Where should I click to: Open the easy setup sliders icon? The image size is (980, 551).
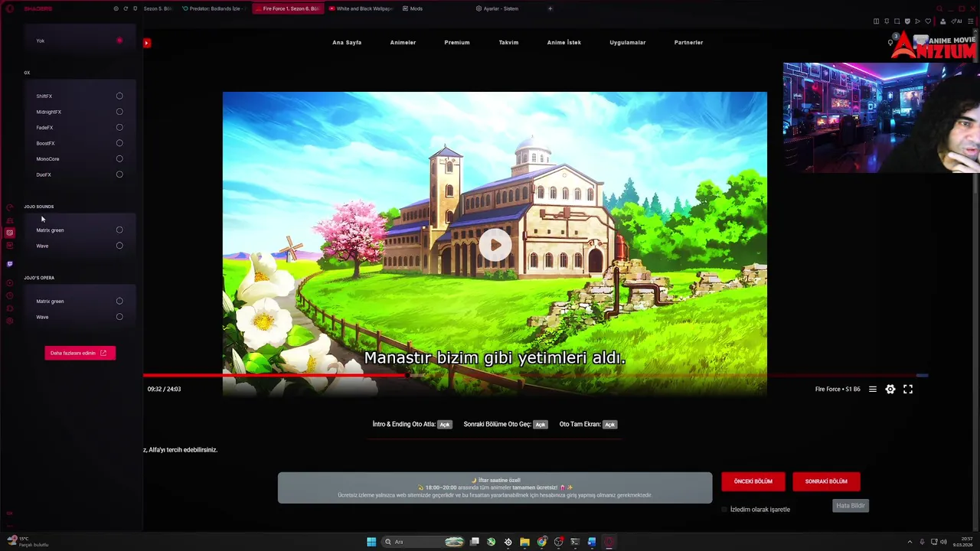[x=971, y=21]
